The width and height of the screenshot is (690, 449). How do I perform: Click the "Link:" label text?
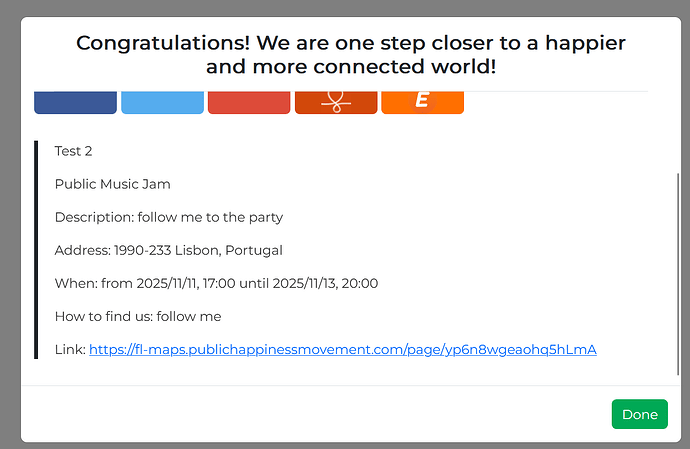[69, 350]
